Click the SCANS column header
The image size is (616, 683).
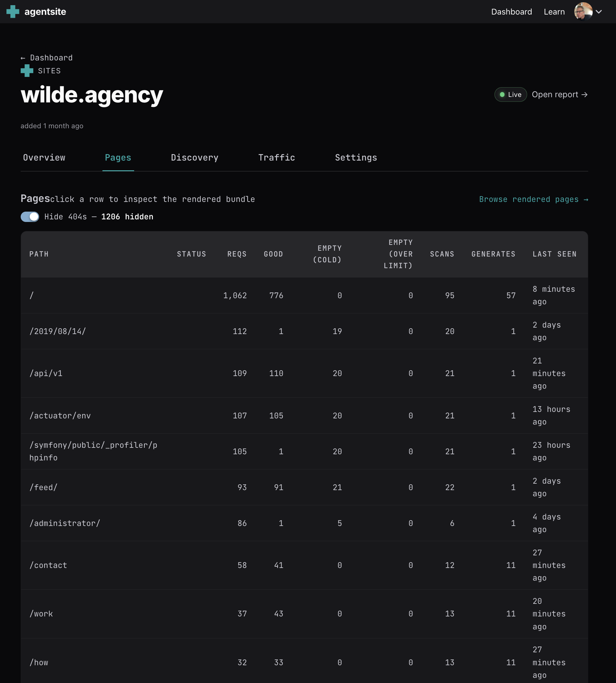[x=442, y=254]
